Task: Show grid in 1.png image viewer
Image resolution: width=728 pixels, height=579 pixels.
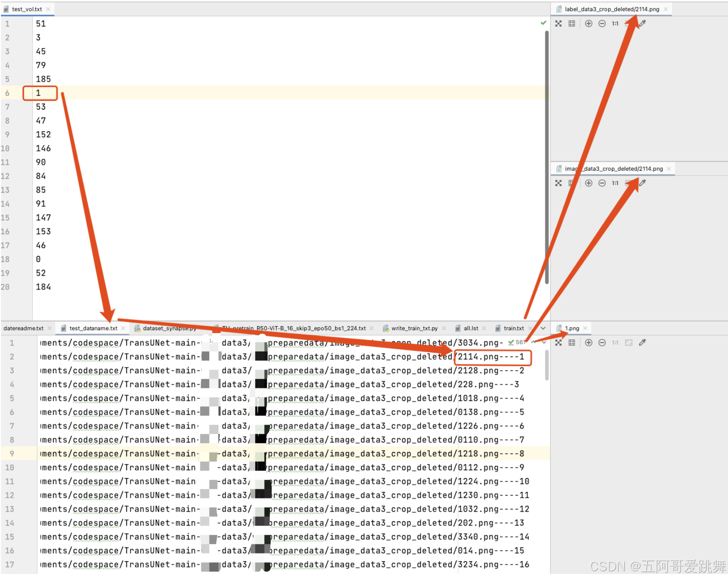Action: (571, 342)
